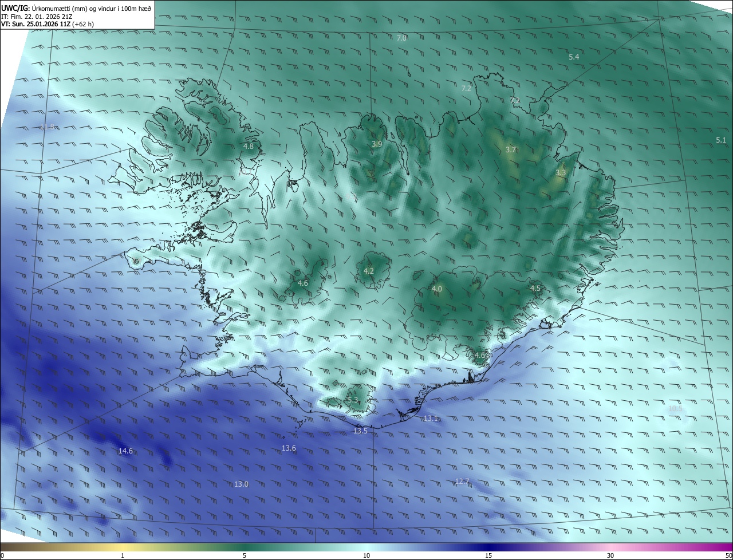Image resolution: width=733 pixels, height=560 pixels.
Task: Click the 30 tick on the colour scale
Action: click(x=610, y=555)
